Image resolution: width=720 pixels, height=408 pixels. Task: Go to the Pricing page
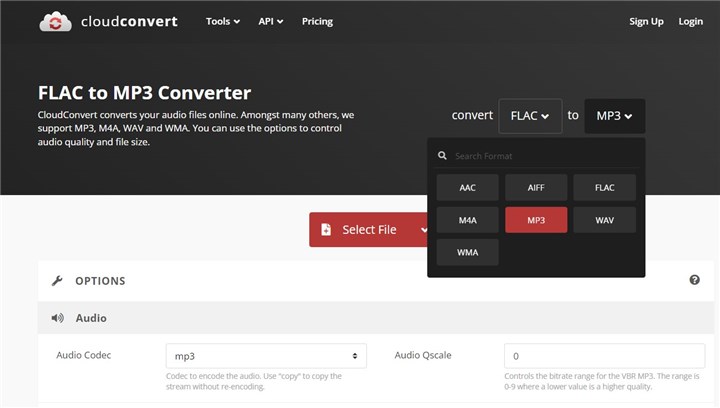coord(317,22)
